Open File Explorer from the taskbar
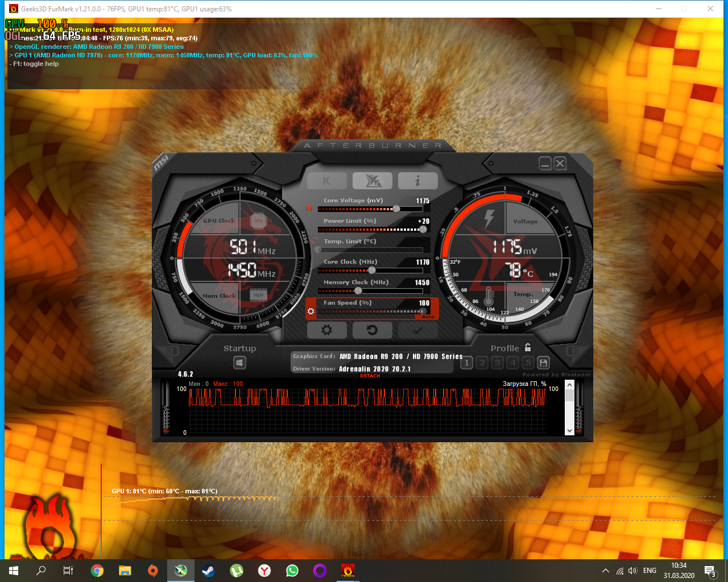 click(125, 571)
